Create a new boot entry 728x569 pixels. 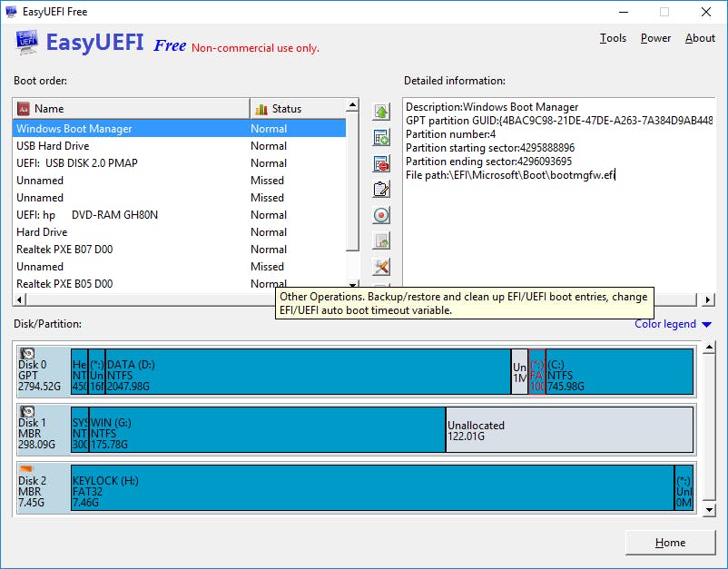click(x=381, y=137)
